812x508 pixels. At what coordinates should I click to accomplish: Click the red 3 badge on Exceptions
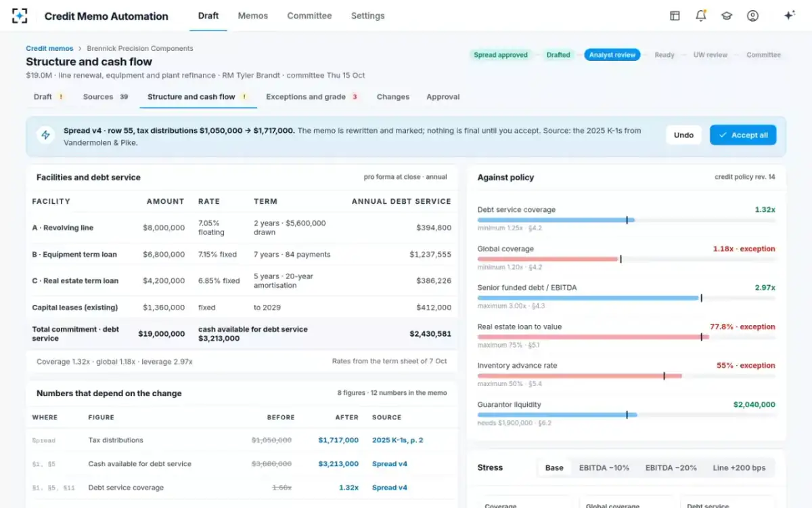tap(355, 97)
